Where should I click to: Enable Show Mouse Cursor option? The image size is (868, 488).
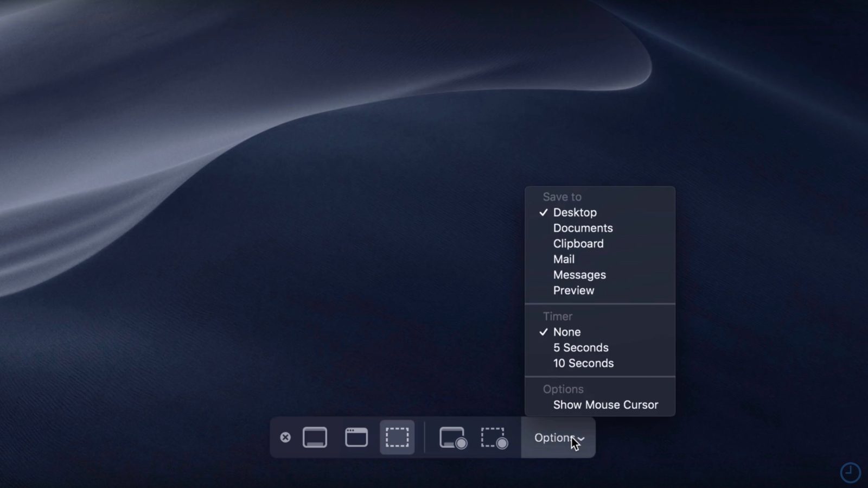pyautogui.click(x=605, y=405)
